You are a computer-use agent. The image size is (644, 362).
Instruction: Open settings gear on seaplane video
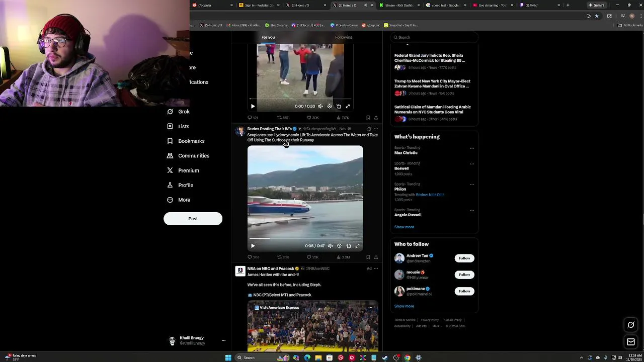coord(339,246)
